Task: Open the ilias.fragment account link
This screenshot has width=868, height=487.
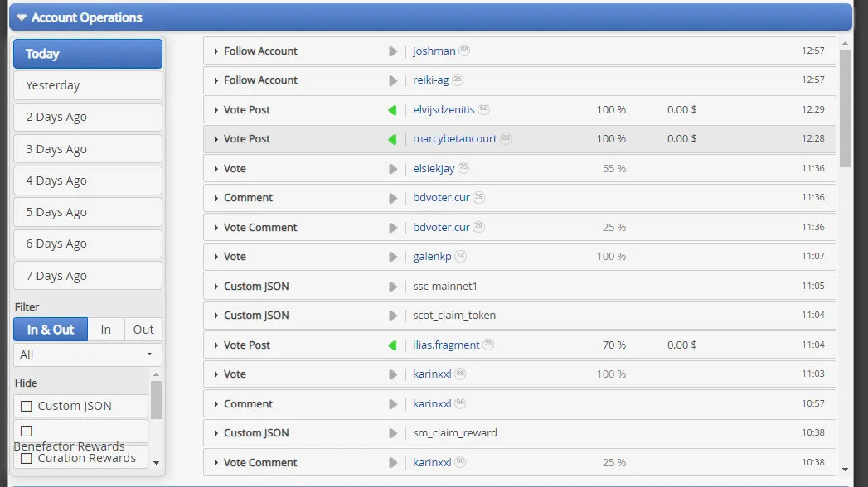Action: [446, 345]
